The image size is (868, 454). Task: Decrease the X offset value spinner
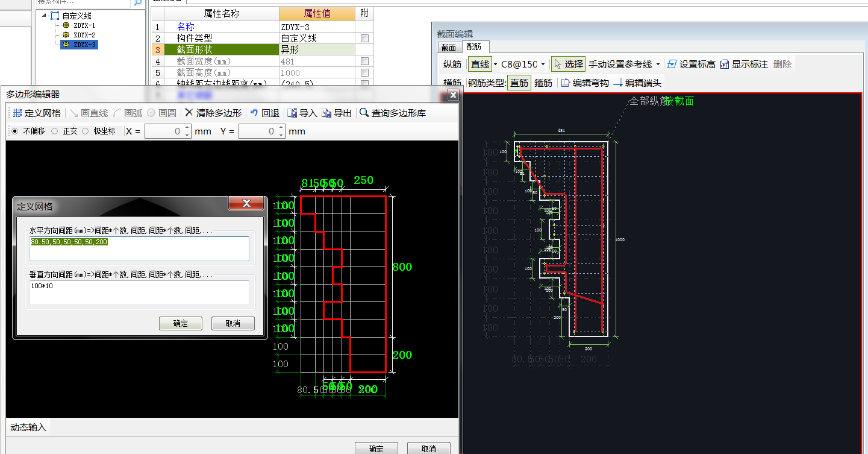187,134
